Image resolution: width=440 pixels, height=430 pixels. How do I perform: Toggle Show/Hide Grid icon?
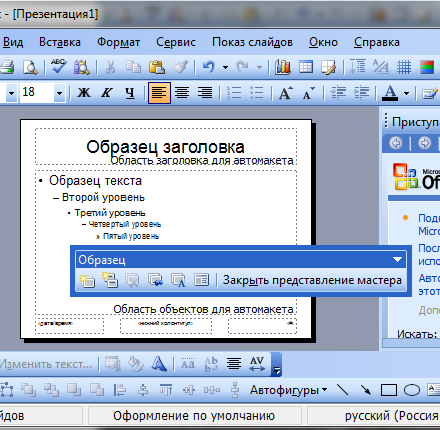tap(404, 67)
